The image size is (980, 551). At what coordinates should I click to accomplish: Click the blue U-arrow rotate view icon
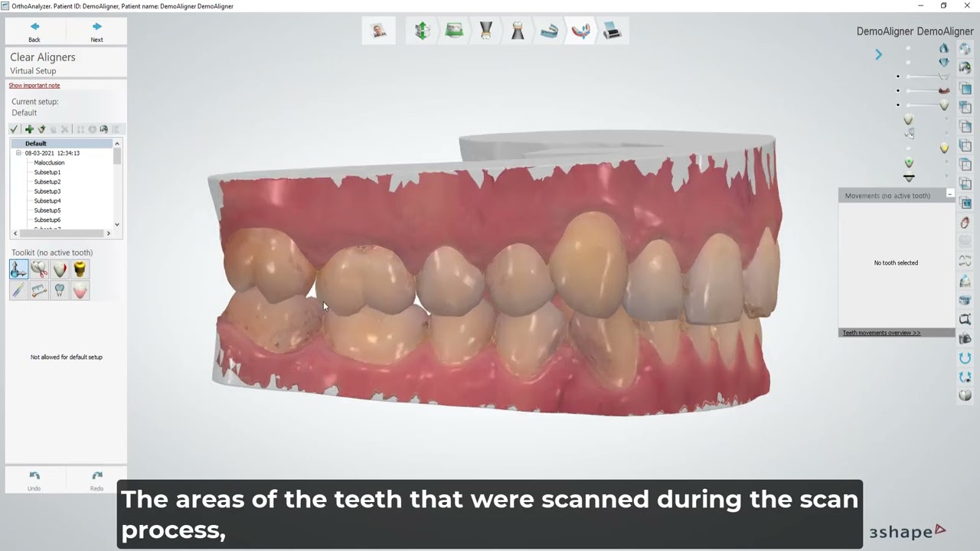pos(965,357)
